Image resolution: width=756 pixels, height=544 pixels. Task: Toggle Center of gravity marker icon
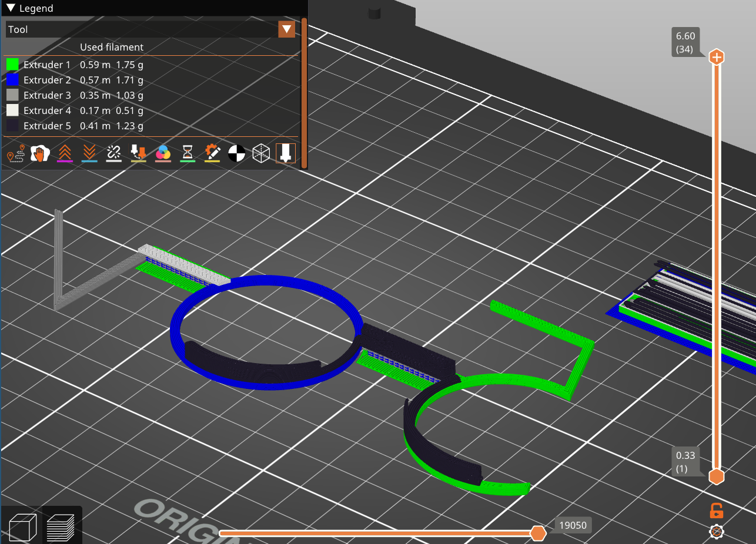[236, 153]
